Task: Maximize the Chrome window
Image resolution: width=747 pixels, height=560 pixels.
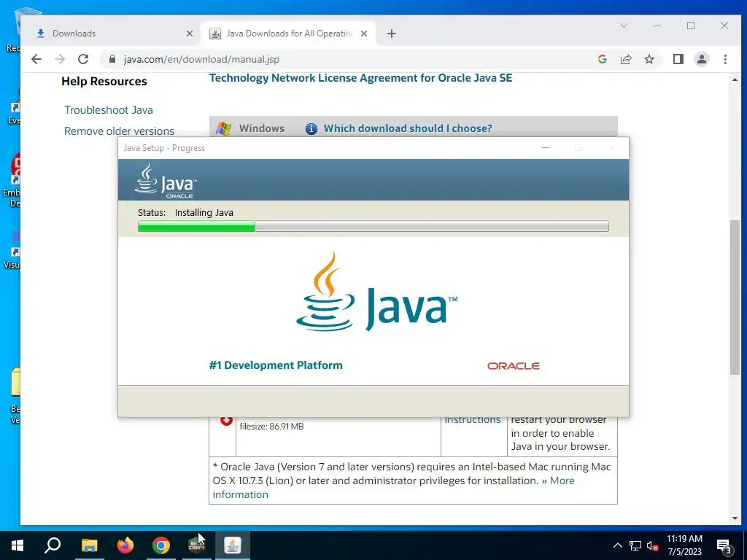Action: pos(691,26)
